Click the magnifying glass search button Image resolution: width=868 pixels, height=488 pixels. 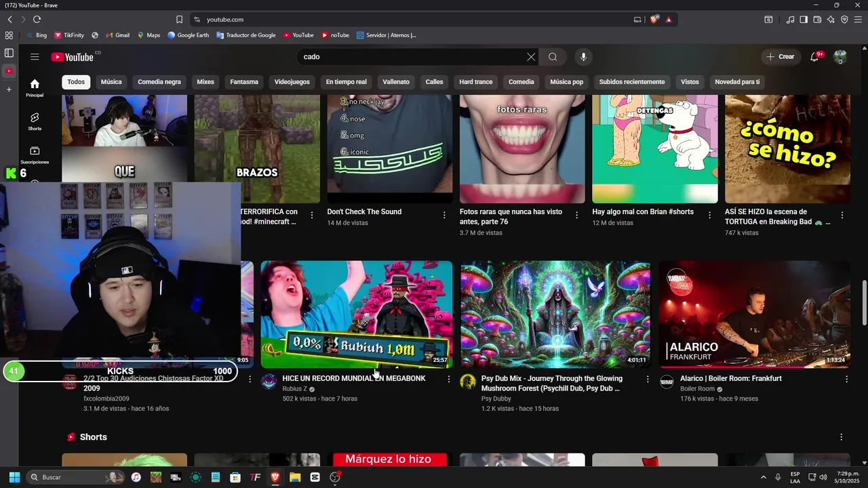tap(553, 57)
